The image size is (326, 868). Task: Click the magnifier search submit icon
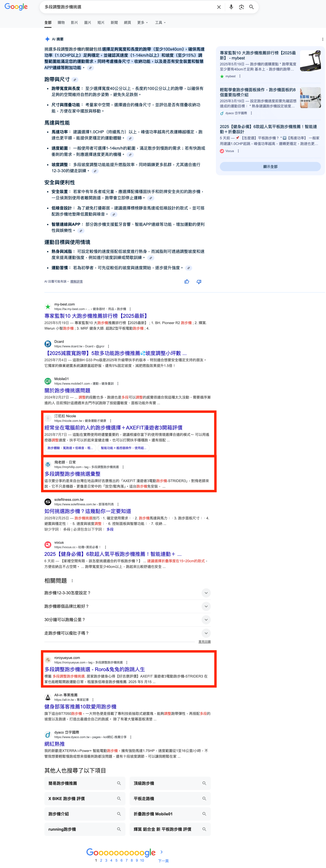click(251, 7)
